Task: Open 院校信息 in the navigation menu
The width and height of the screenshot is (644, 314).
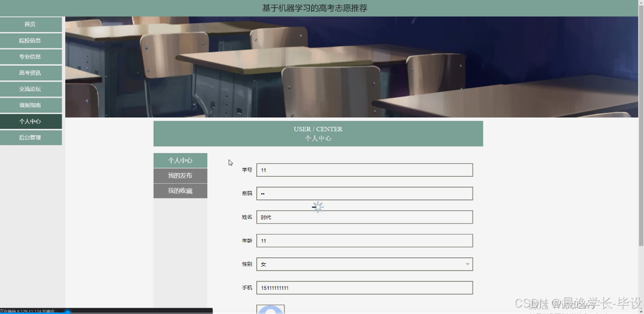Action: pos(31,40)
